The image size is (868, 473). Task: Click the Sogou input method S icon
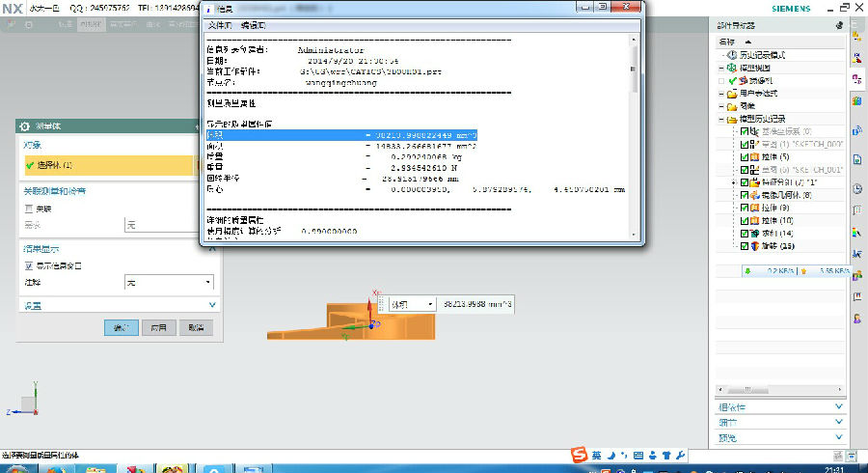[x=579, y=454]
